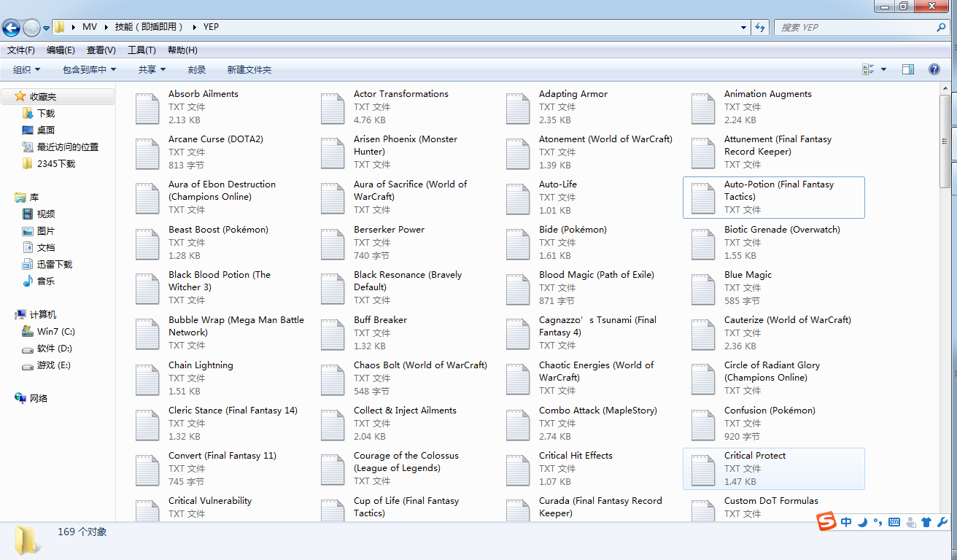Viewport: 957px width, 560px height.
Task: Toggle the preview pane button
Action: point(908,69)
